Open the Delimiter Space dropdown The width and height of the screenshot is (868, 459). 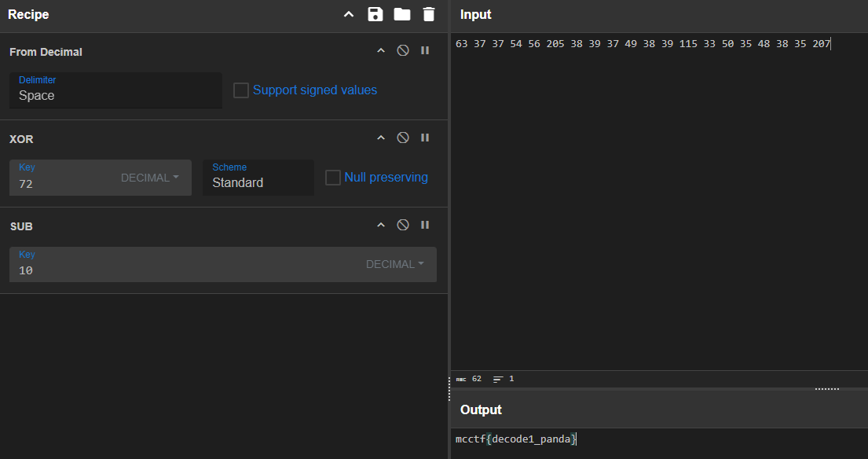point(115,91)
